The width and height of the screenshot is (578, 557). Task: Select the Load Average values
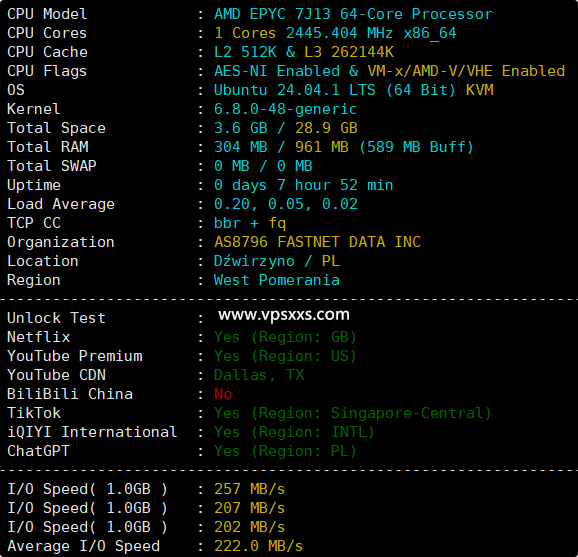286,204
